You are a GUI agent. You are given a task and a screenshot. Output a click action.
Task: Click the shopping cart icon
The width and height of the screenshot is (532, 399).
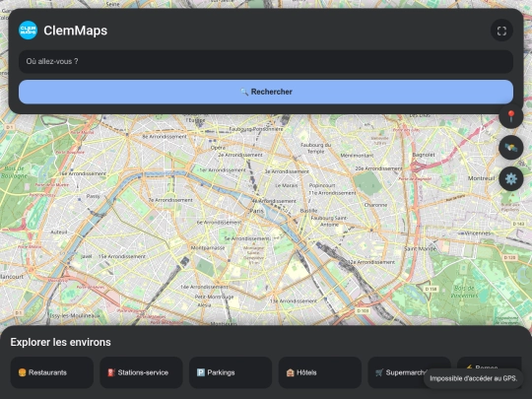[379, 372]
